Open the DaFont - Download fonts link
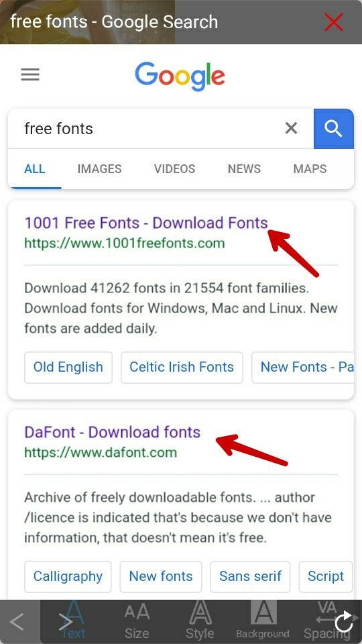 point(113,432)
